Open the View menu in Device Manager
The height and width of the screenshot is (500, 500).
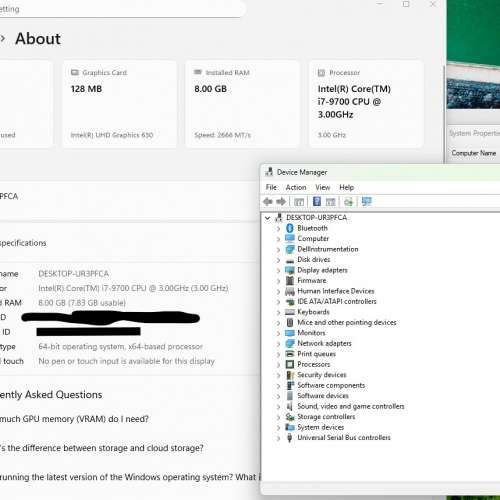point(323,187)
